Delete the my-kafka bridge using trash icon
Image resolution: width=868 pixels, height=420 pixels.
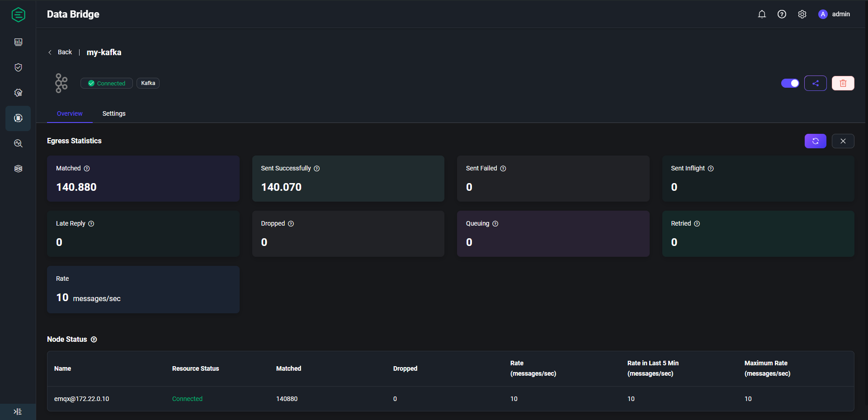click(843, 83)
